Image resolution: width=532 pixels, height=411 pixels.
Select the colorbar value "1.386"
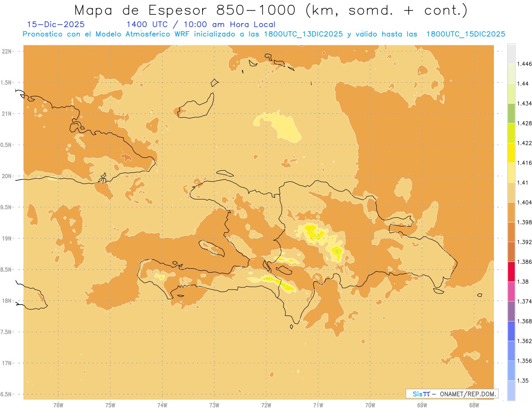click(x=524, y=262)
